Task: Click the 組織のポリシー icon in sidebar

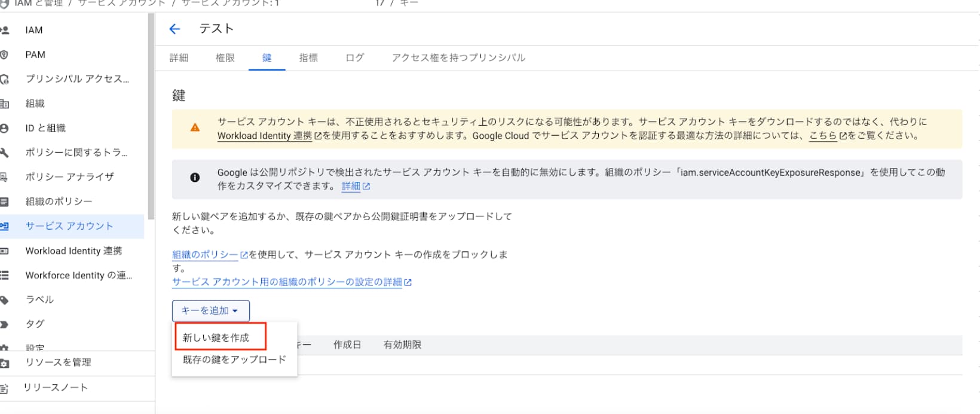Action: 4,202
